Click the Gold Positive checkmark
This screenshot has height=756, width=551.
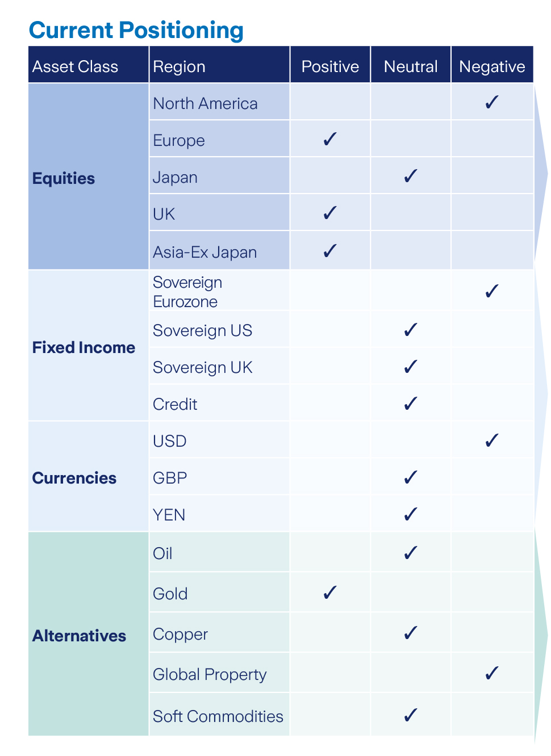click(x=330, y=593)
